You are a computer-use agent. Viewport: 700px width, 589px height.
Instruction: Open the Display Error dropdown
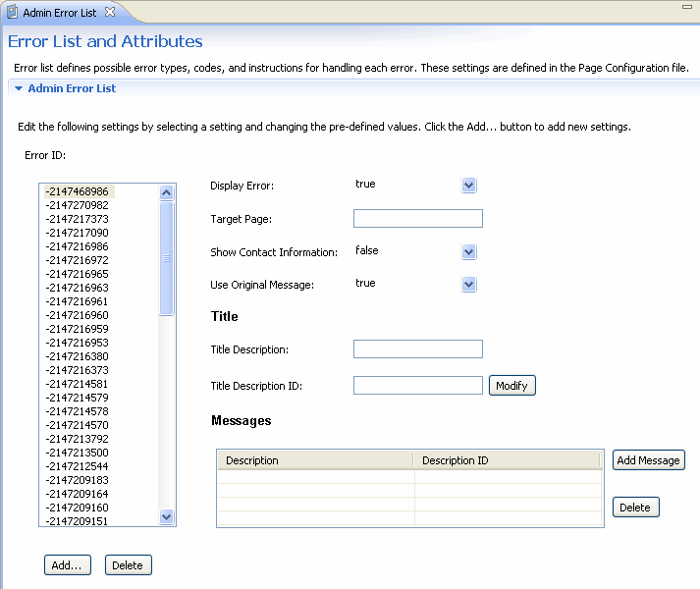click(x=468, y=186)
